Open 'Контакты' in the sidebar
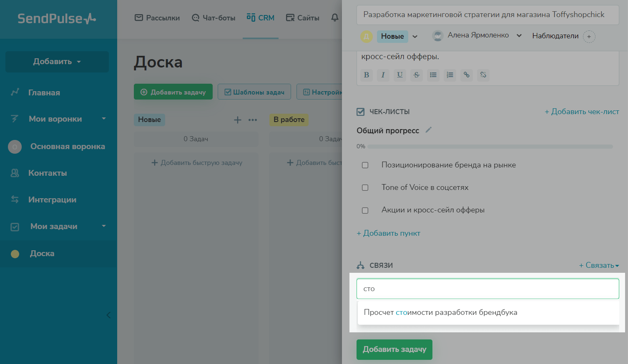The width and height of the screenshot is (628, 364). click(x=48, y=173)
